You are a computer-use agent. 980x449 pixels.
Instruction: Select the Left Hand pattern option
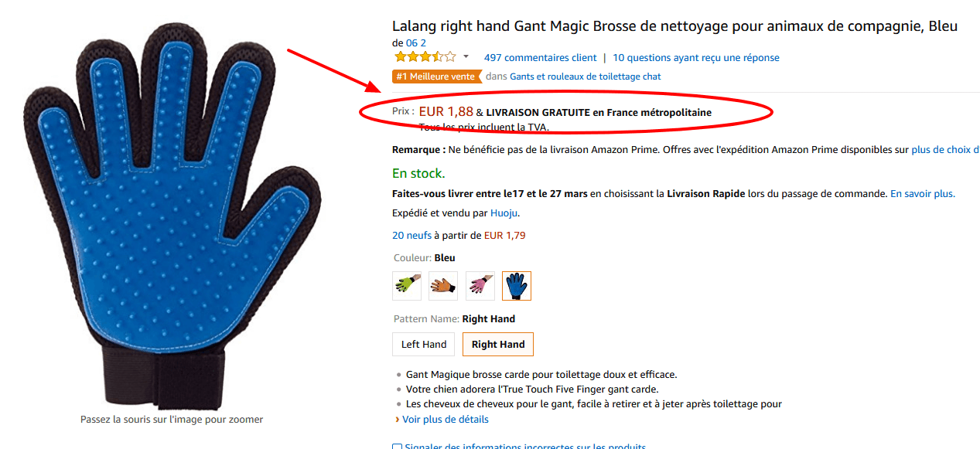(423, 344)
